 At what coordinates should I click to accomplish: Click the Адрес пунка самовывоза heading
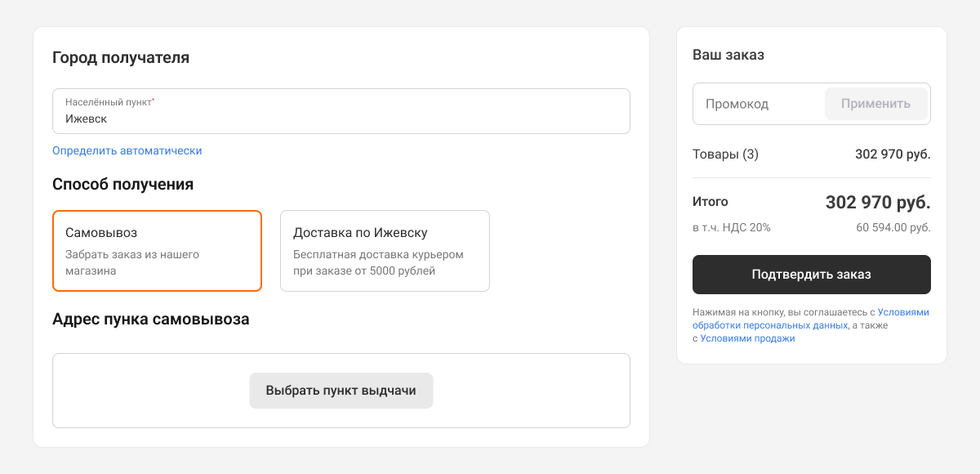click(151, 320)
